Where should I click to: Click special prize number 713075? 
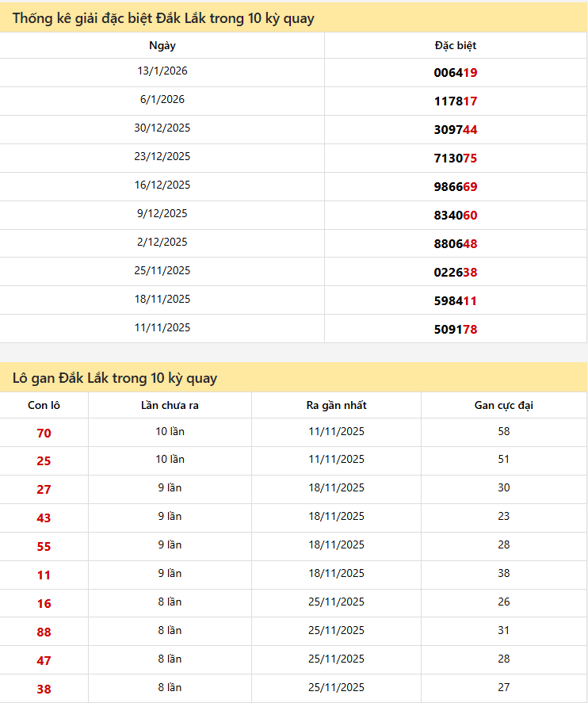455,159
